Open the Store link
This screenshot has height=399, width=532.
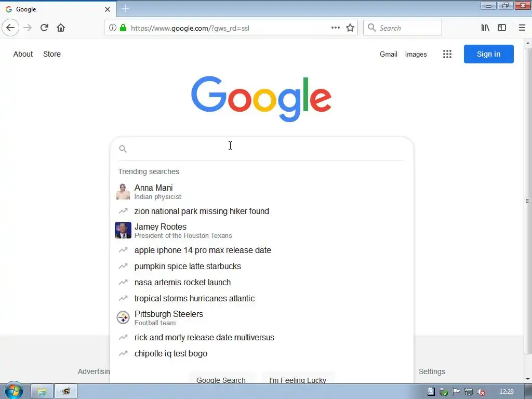(x=52, y=54)
